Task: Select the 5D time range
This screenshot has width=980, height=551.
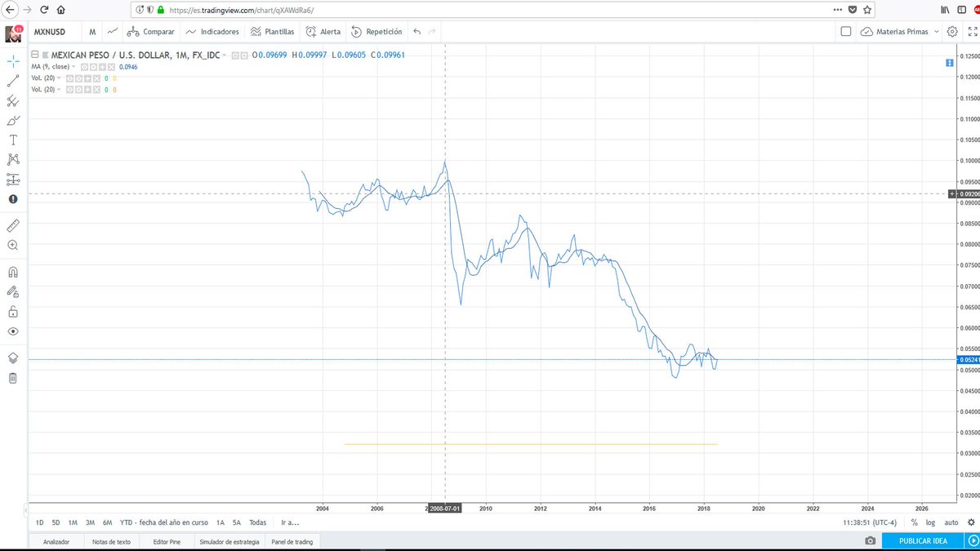Action: [56, 522]
